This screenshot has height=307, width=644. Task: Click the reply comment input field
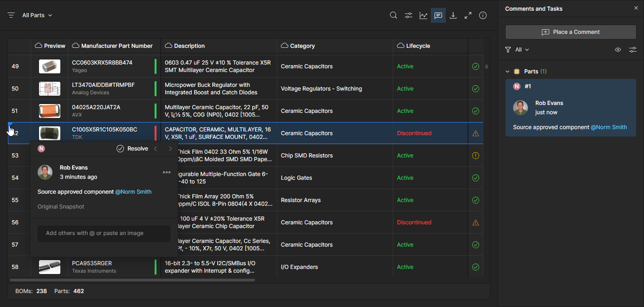point(104,233)
